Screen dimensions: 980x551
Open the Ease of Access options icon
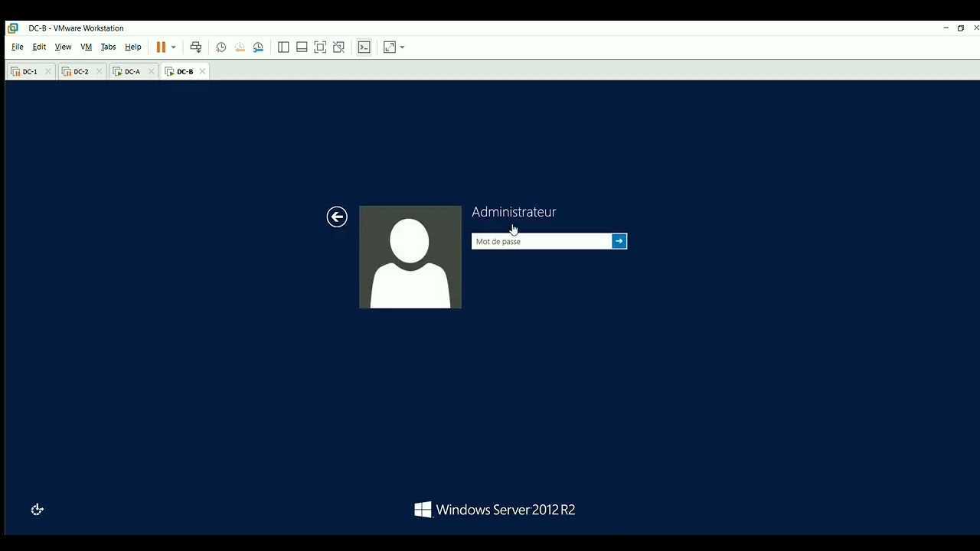(38, 510)
